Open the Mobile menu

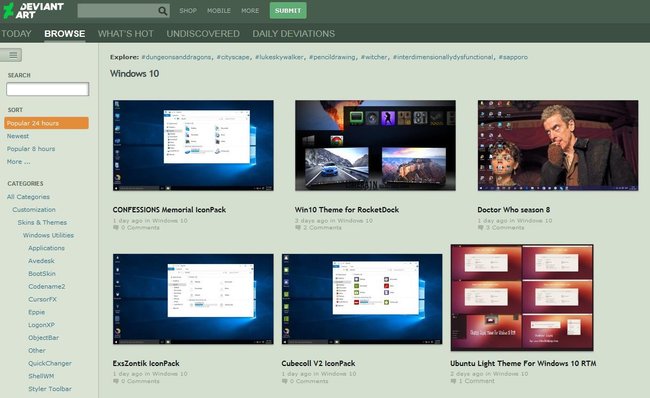pyautogui.click(x=218, y=11)
